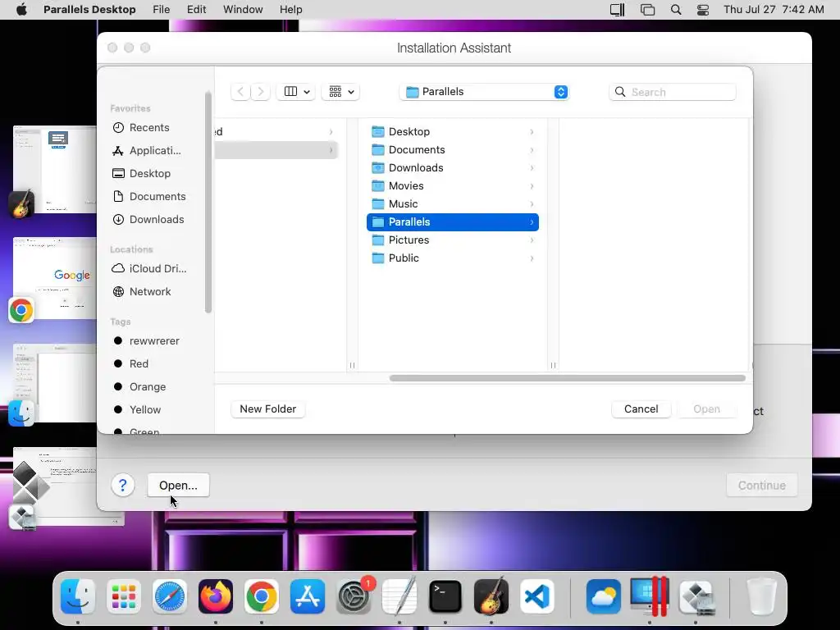Open the Help menu
Screen dimensions: 840x630
291,10
